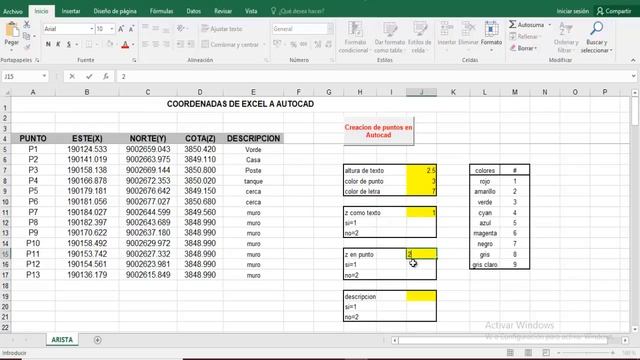Click the red font color A icon
The image size is (640, 360).
tap(125, 44)
